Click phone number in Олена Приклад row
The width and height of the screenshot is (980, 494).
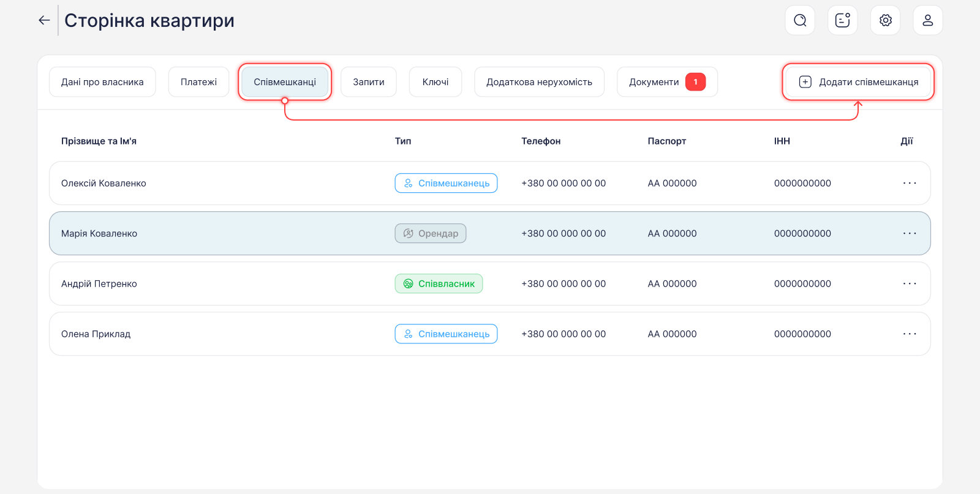pos(563,334)
